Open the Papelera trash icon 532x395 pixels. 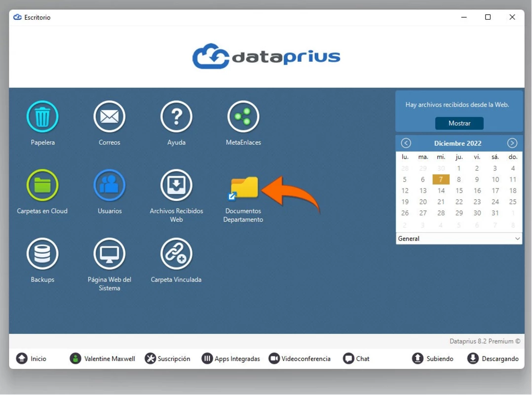42,117
